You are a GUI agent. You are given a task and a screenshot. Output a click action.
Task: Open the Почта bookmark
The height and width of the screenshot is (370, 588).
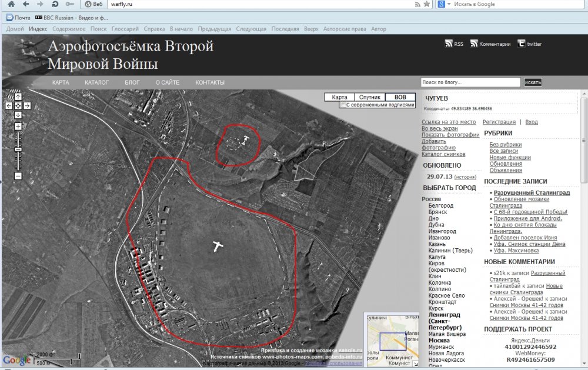point(19,18)
